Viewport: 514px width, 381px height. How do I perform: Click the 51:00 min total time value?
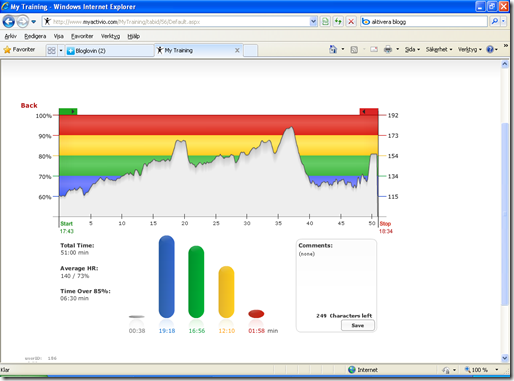[74, 253]
